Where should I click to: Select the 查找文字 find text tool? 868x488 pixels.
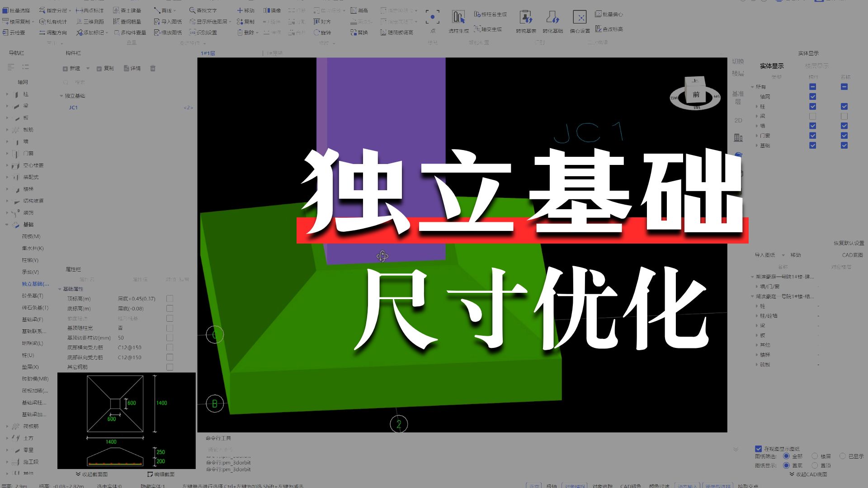tap(203, 10)
